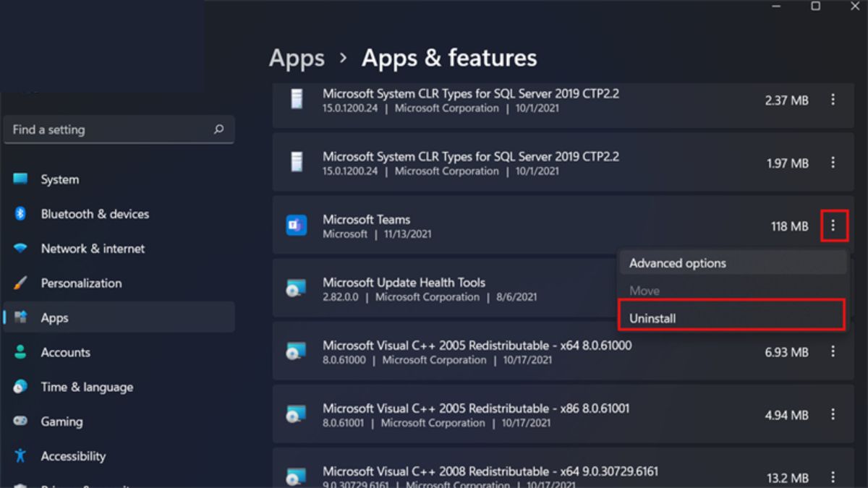
Task: Open Time & language settings
Action: (87, 387)
